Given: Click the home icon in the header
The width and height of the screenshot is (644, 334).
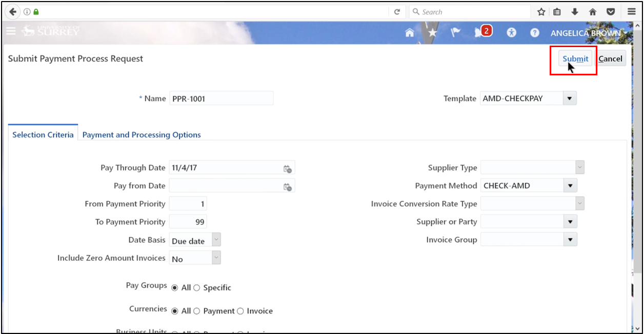Looking at the screenshot, I should pyautogui.click(x=409, y=32).
